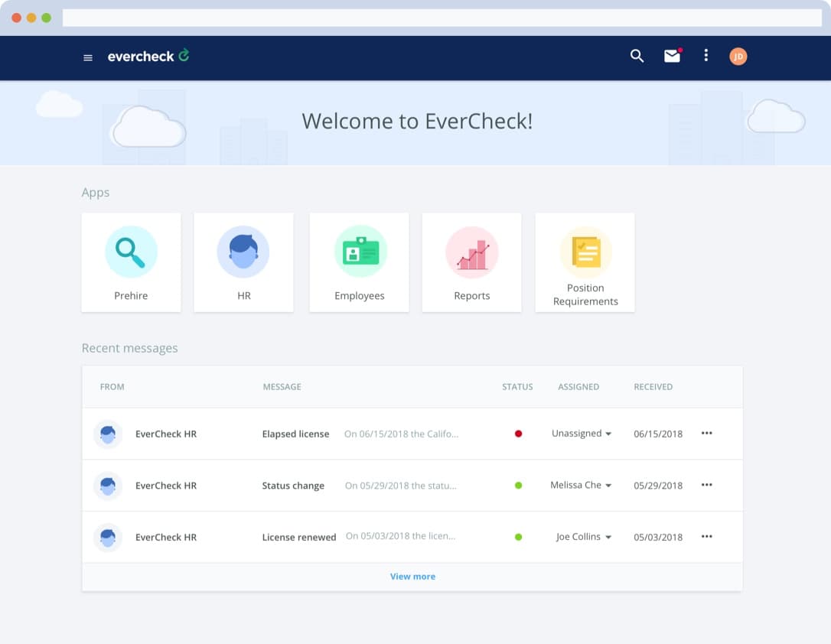This screenshot has height=644, width=831.
Task: Click green status dot for License renewed
Action: coord(518,537)
